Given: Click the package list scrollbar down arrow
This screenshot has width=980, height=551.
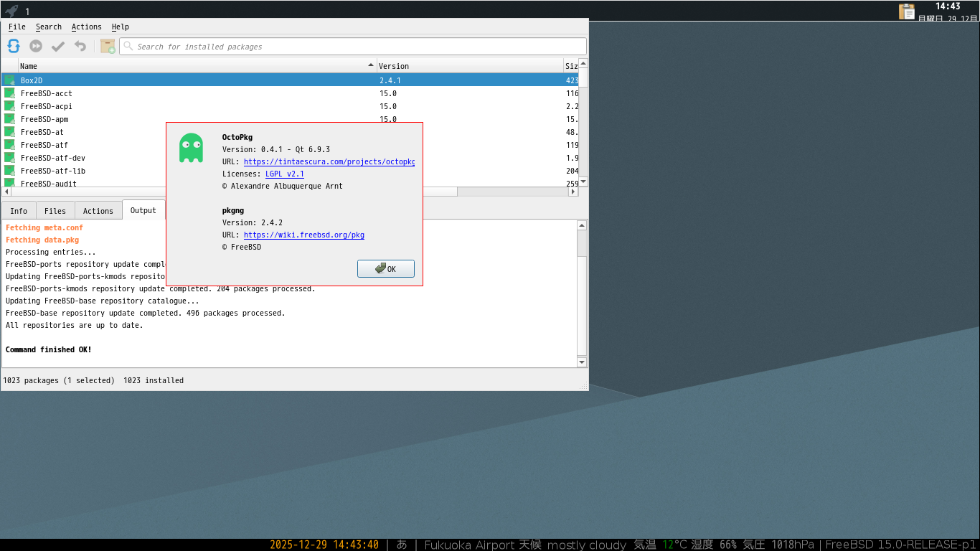Looking at the screenshot, I should pyautogui.click(x=583, y=182).
